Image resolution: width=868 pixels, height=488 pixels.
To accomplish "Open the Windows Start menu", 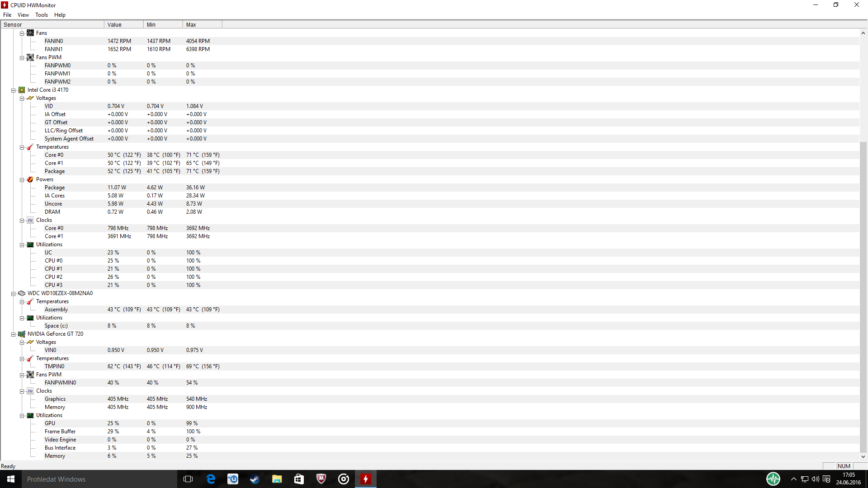I will click(11, 479).
